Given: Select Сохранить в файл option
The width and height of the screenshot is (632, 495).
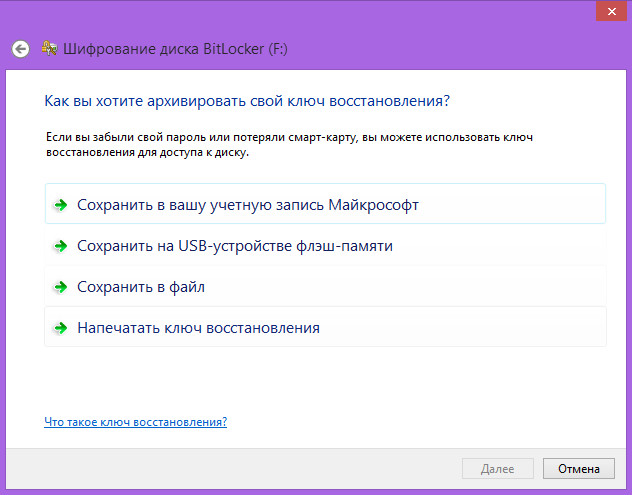Looking at the screenshot, I should tap(325, 286).
